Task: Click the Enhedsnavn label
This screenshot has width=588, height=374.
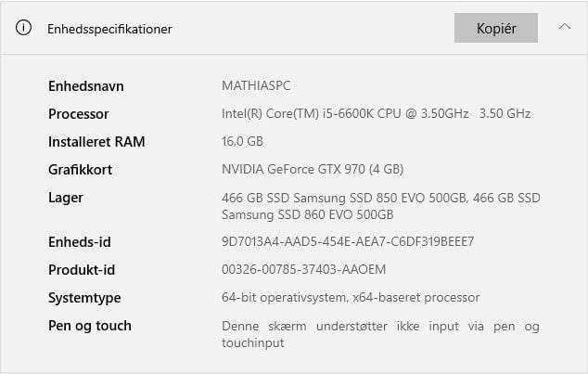Action: pos(86,86)
